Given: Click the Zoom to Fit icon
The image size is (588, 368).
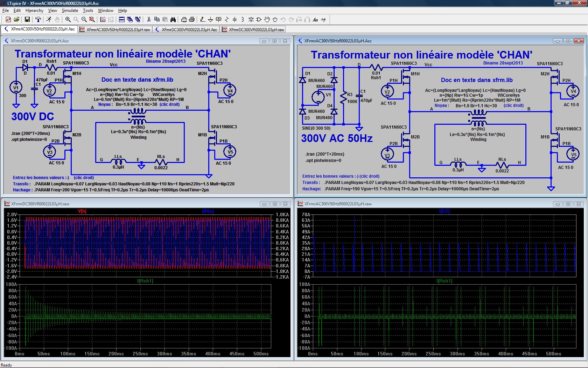Looking at the screenshot, I should coord(92,20).
